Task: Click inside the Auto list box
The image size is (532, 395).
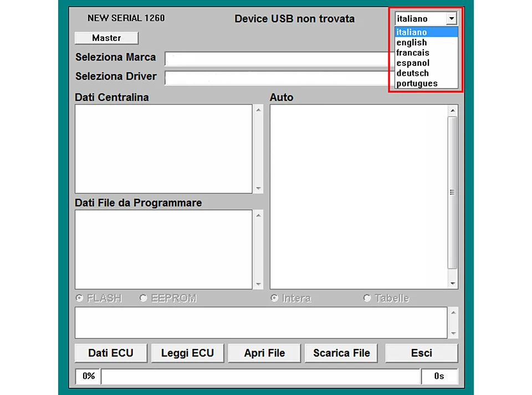Action: (x=359, y=197)
